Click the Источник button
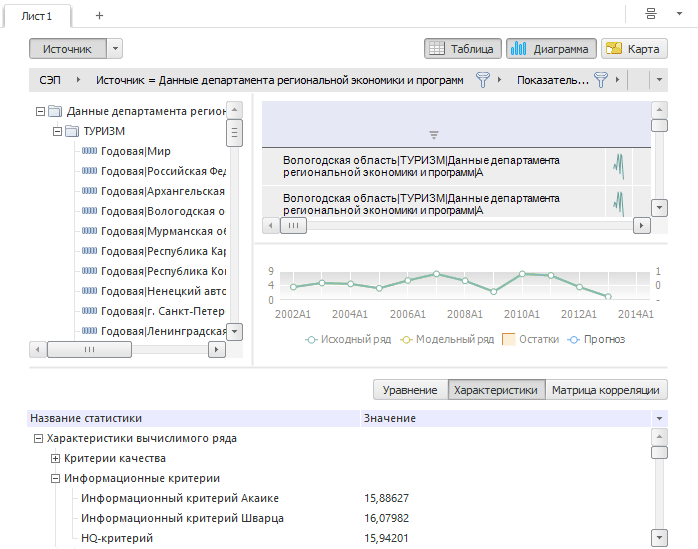 tap(67, 48)
